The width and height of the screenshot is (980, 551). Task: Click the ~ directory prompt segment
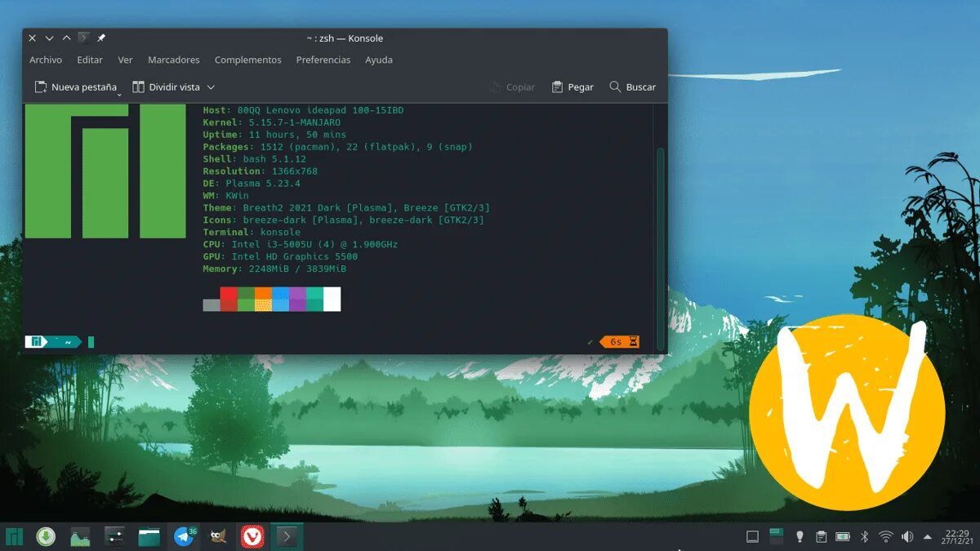point(66,342)
